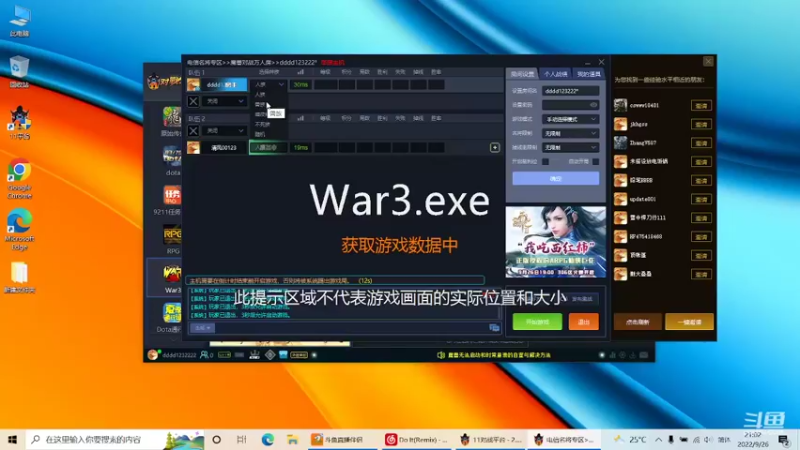
Task: Click the refresh button in the friends panel
Action: click(638, 322)
